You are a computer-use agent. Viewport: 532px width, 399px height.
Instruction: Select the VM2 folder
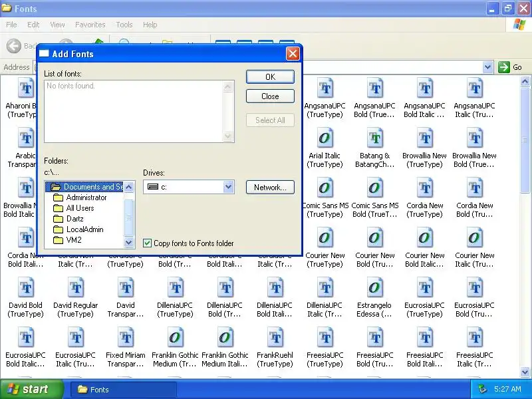(x=68, y=240)
